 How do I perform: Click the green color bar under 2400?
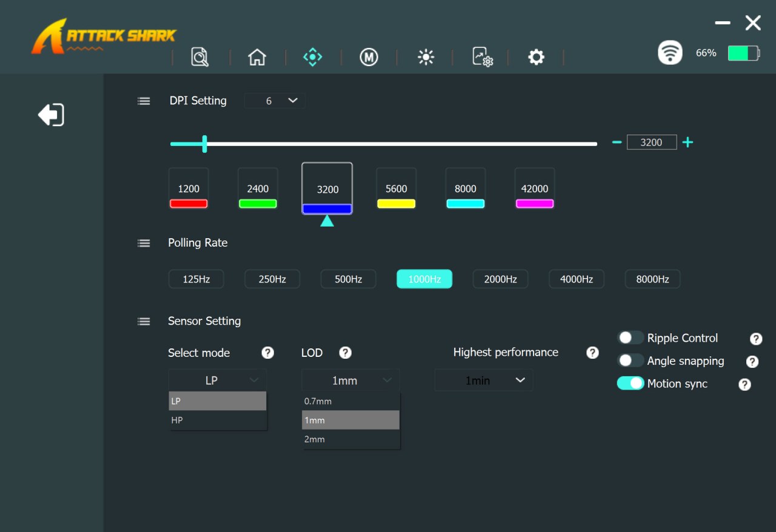pyautogui.click(x=258, y=204)
